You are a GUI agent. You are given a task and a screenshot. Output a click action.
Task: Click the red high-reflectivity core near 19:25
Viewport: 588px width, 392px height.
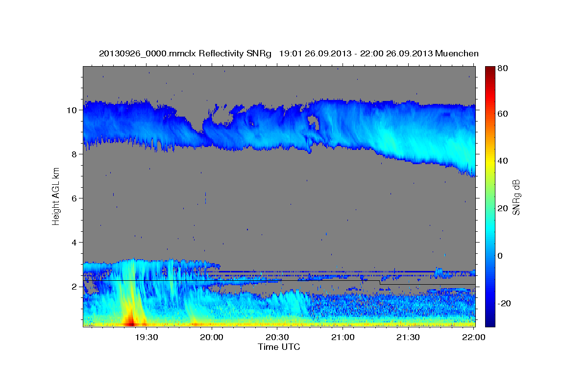pos(131,321)
